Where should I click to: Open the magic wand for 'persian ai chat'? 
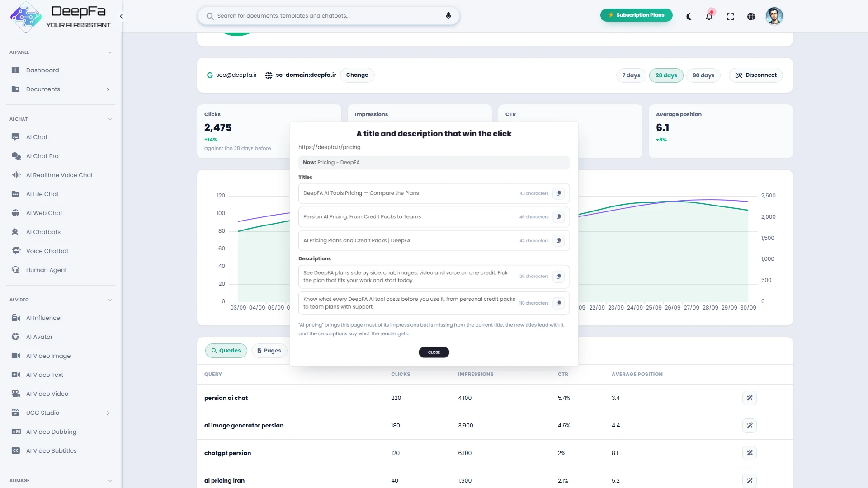(x=750, y=398)
